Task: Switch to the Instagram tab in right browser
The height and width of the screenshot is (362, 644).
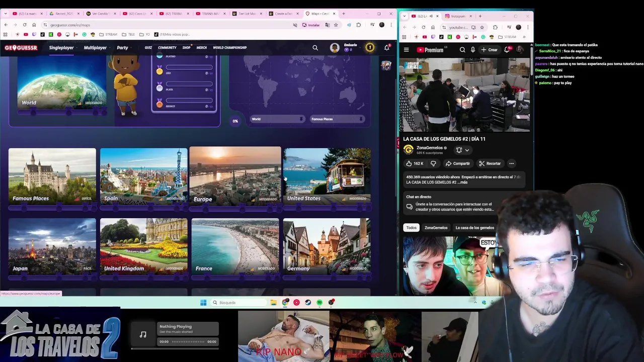Action: [x=457, y=16]
